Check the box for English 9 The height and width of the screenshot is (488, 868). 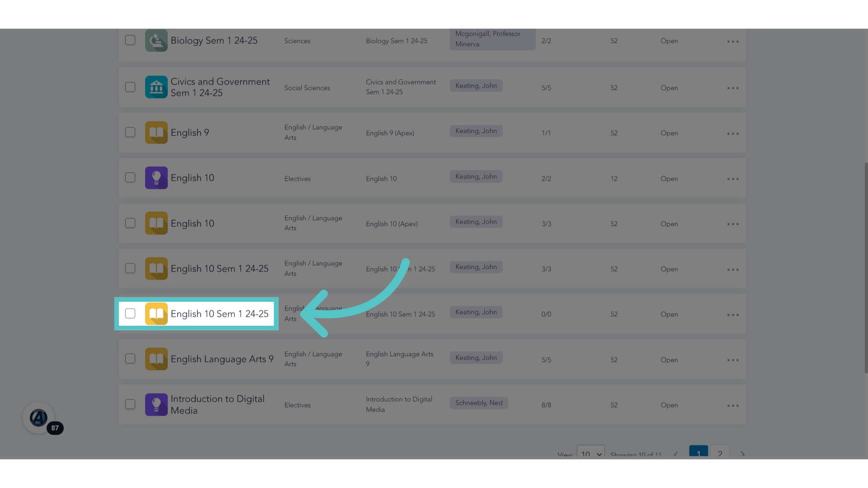point(130,132)
